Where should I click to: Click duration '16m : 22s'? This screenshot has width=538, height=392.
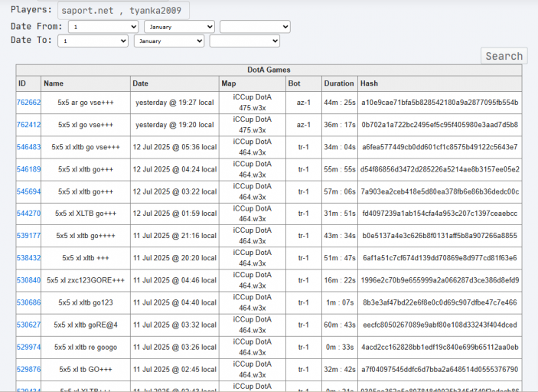pos(340,280)
